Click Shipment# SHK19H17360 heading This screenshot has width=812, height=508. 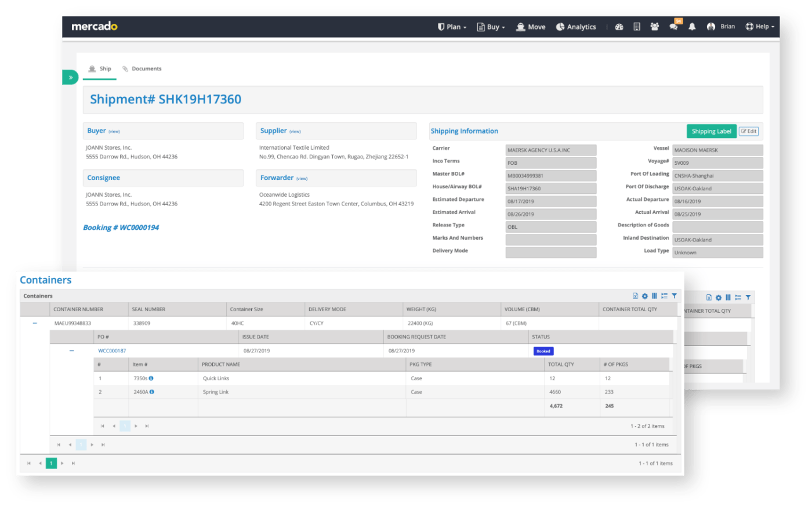point(165,99)
